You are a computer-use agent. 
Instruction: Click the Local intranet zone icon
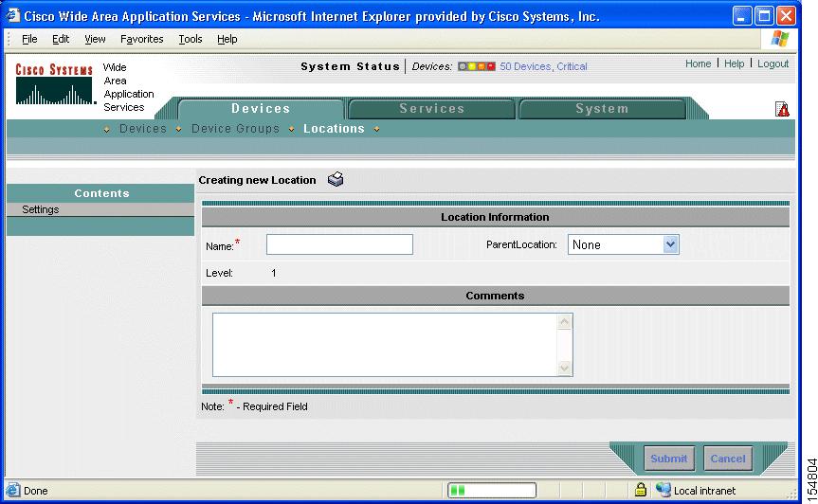pos(663,490)
